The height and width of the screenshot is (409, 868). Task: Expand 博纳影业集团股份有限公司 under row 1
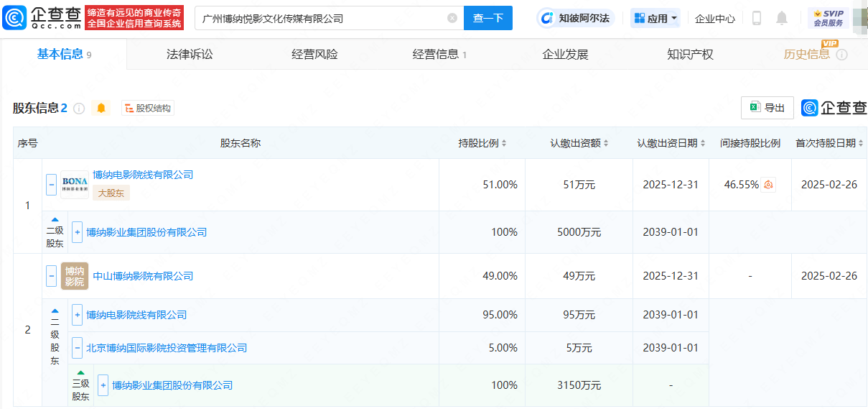[x=78, y=232]
